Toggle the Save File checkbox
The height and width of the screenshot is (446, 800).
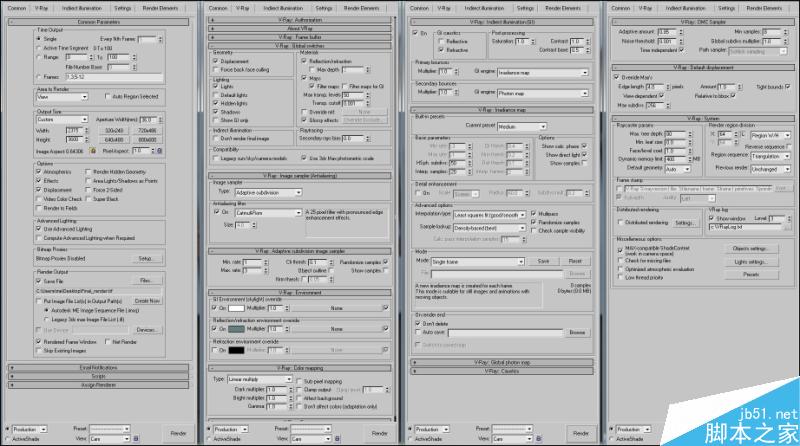pyautogui.click(x=39, y=281)
